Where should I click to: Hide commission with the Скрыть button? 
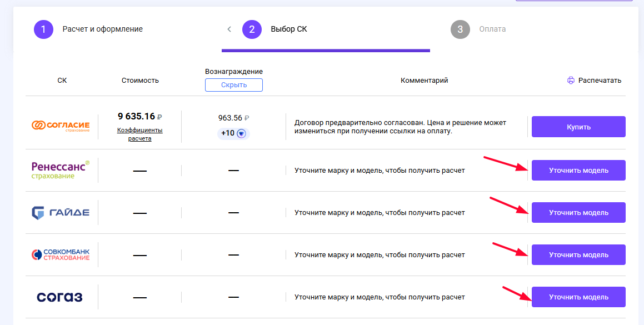click(234, 85)
